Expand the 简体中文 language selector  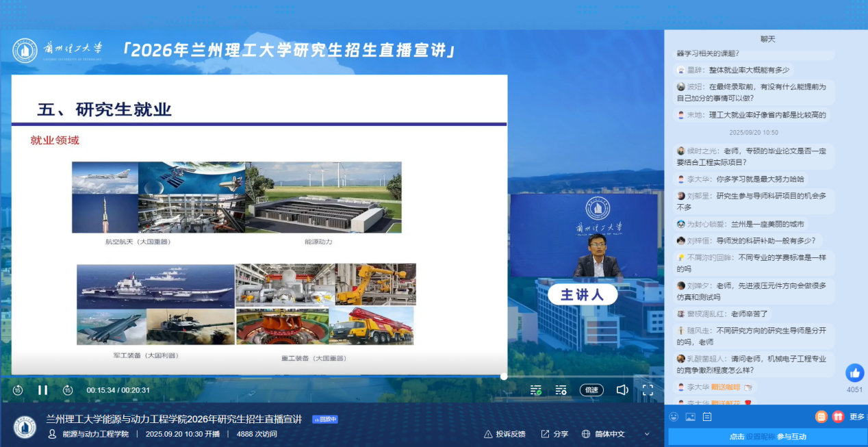pyautogui.click(x=615, y=434)
